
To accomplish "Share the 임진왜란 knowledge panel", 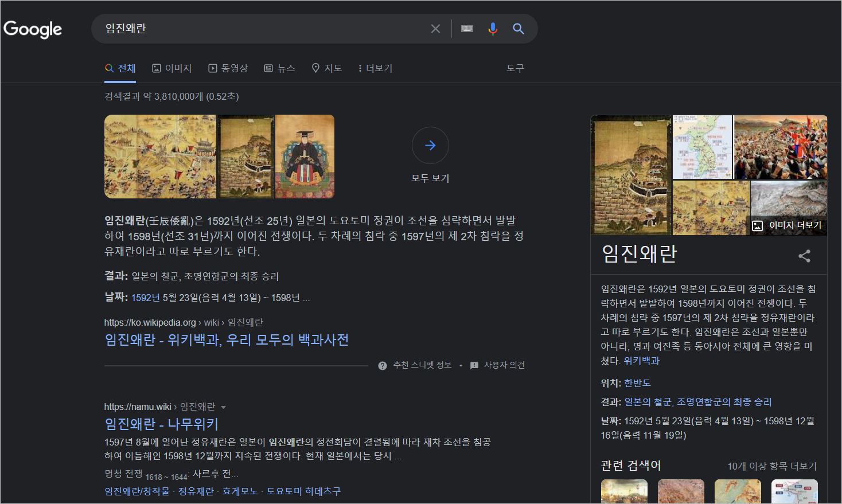I will [x=805, y=256].
